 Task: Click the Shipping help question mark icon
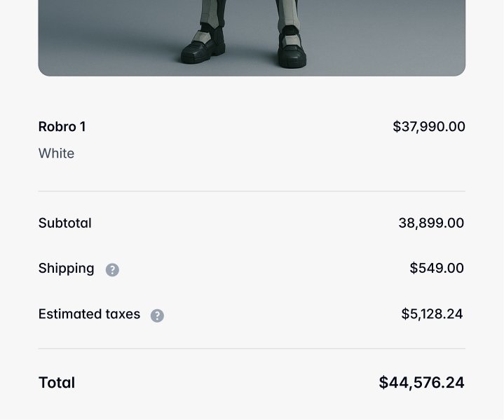click(x=112, y=270)
